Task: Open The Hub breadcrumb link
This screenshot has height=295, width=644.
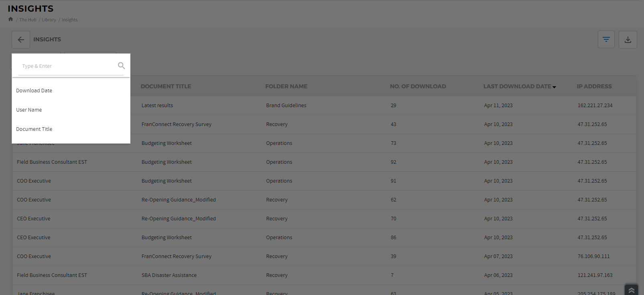Action: click(x=28, y=20)
